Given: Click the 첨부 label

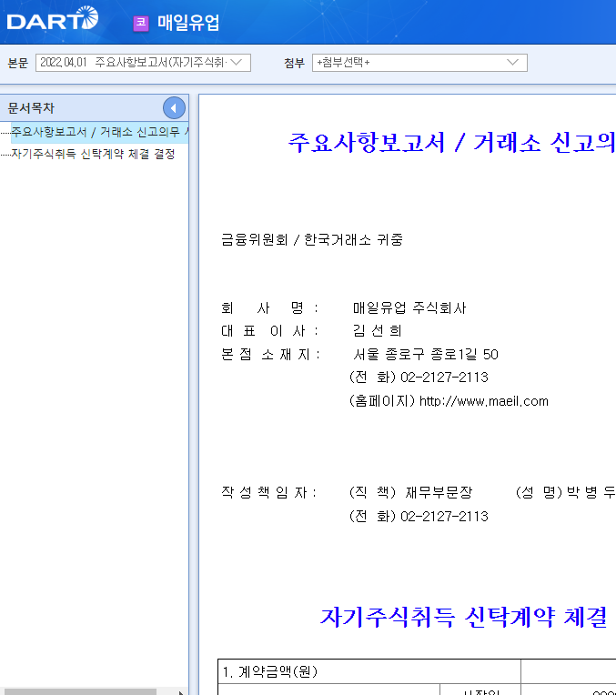Looking at the screenshot, I should (294, 63).
